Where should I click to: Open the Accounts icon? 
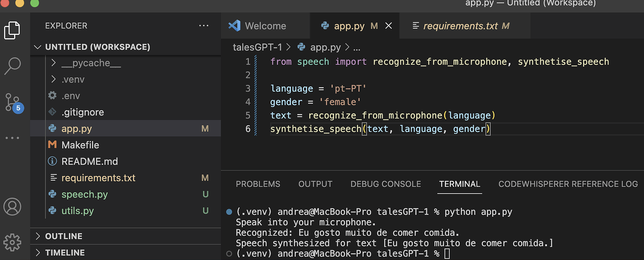pyautogui.click(x=12, y=206)
